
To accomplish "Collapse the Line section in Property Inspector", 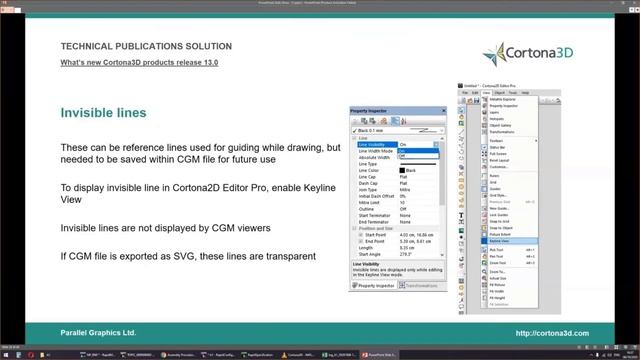I will pos(354,138).
